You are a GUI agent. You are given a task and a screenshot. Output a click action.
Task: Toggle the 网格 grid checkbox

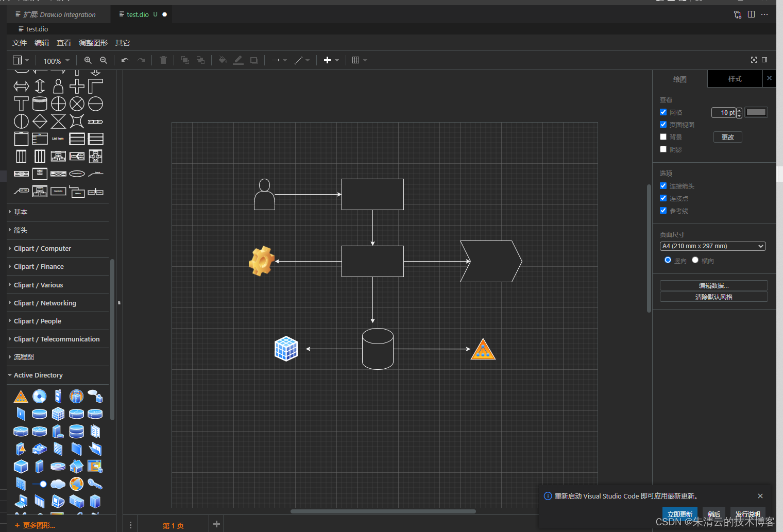point(663,112)
